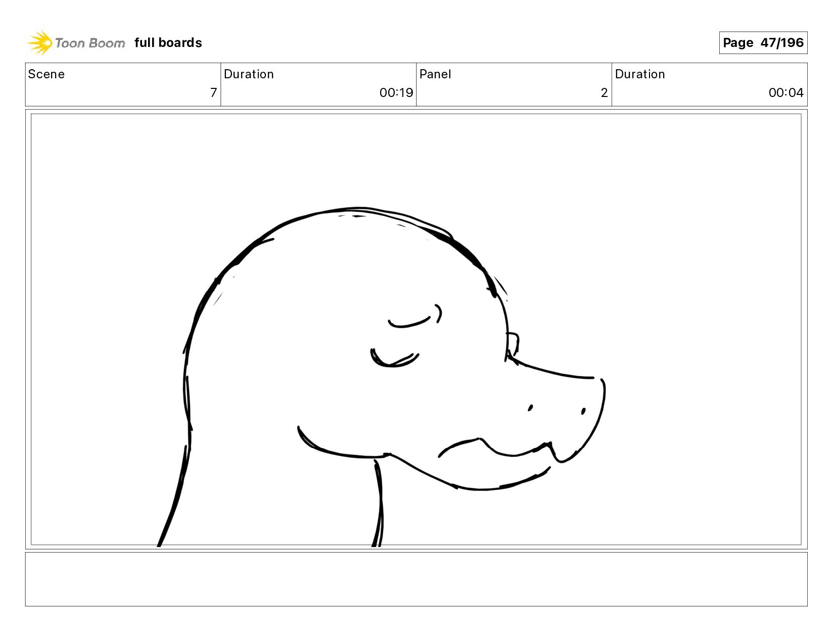This screenshot has width=834, height=644.
Task: Click the Duration label next to Panel
Action: (x=640, y=74)
